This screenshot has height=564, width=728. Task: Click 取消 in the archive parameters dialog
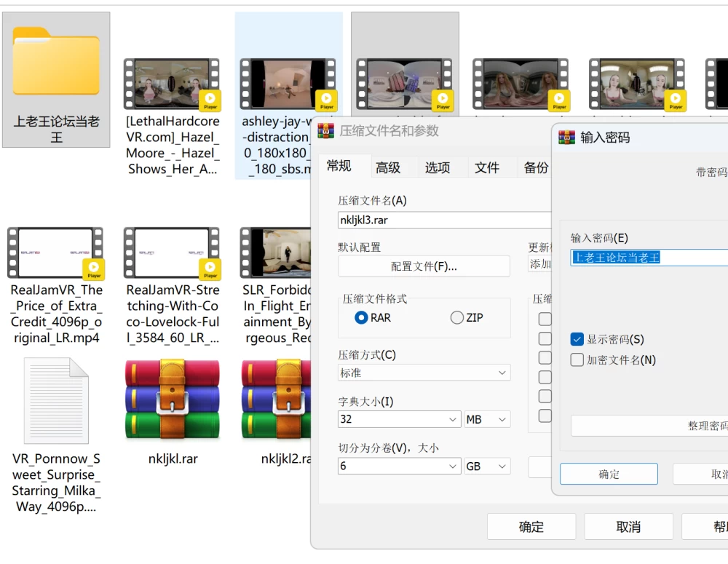(628, 526)
